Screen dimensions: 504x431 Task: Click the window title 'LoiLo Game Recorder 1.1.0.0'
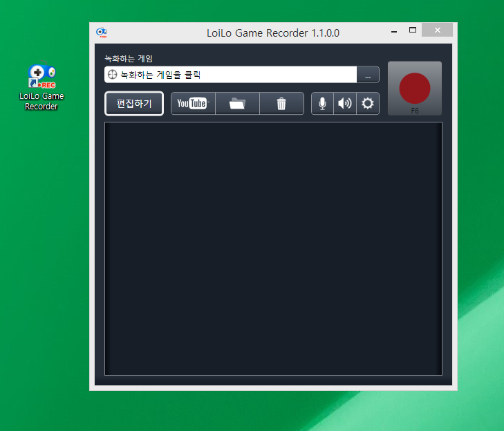pyautogui.click(x=273, y=33)
